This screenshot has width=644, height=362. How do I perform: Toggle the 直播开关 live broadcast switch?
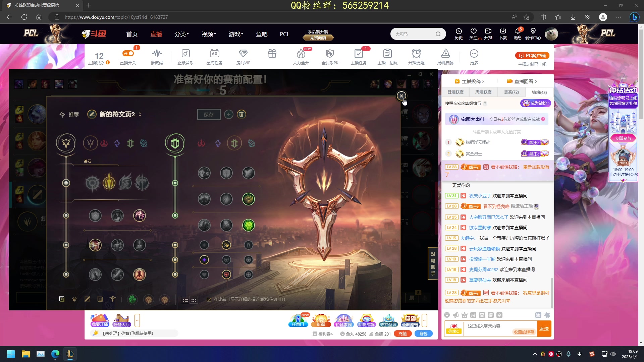pos(128,53)
